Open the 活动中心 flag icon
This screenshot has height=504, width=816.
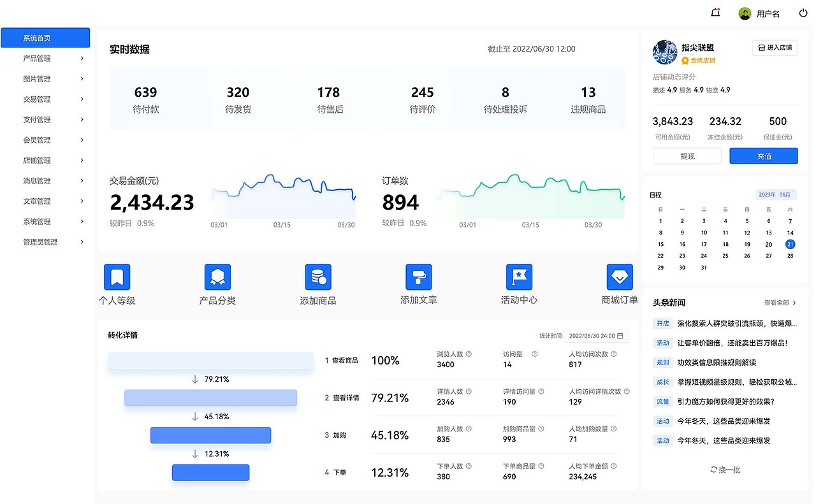point(519,277)
